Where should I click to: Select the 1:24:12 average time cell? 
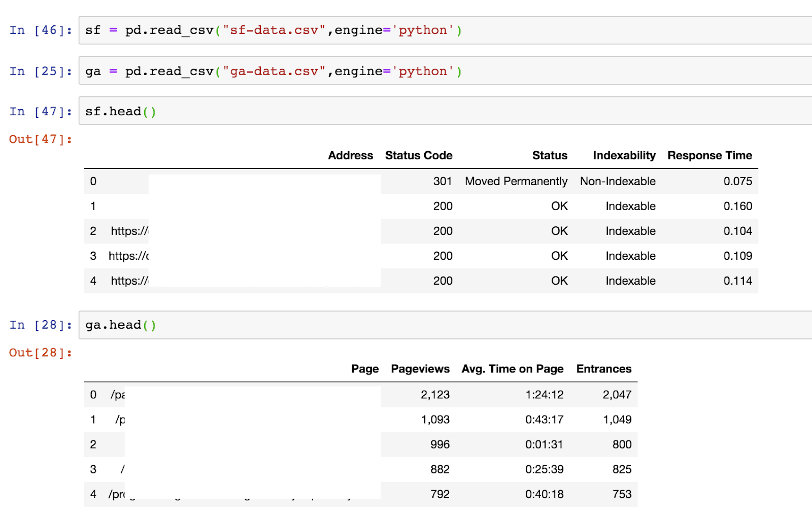[544, 395]
